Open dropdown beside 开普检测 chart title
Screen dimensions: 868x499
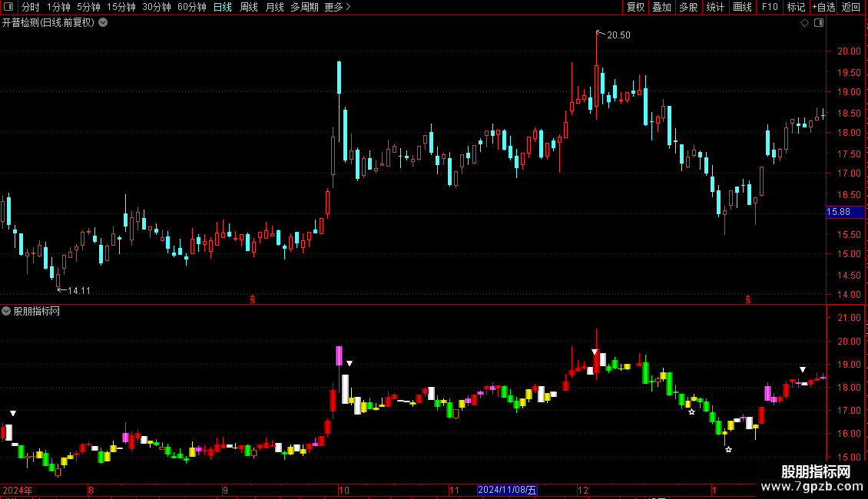(x=103, y=23)
